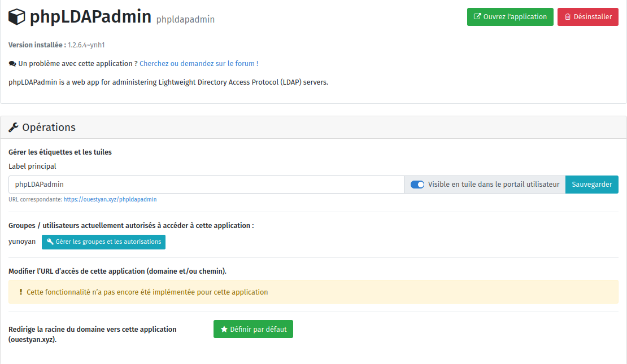This screenshot has width=627, height=364.
Task: Open group management via its wrench icon
Action: click(50, 242)
